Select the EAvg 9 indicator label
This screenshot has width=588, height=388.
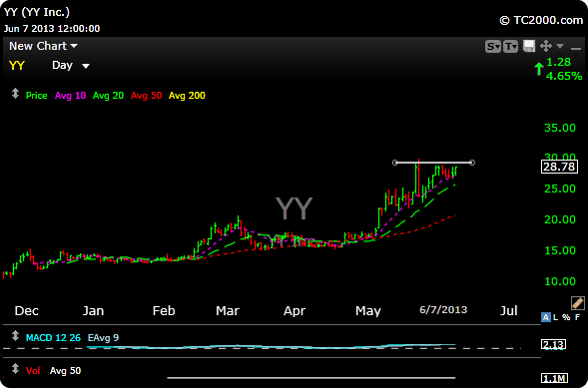point(103,338)
